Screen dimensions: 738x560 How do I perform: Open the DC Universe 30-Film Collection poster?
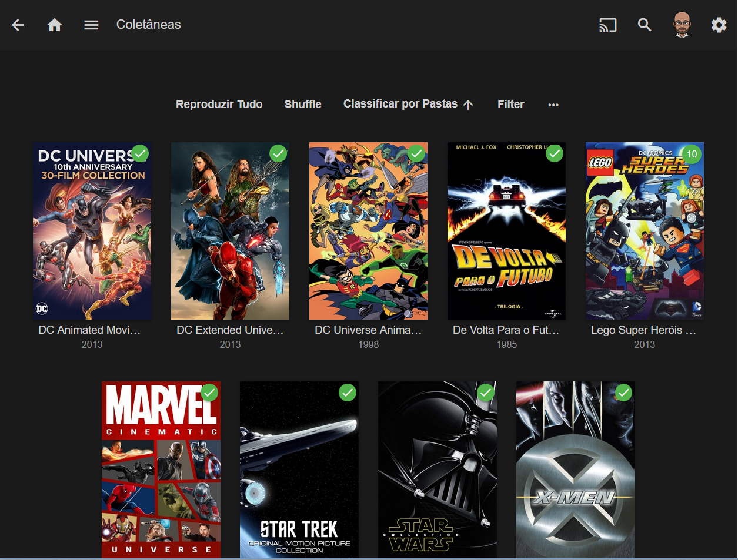92,231
